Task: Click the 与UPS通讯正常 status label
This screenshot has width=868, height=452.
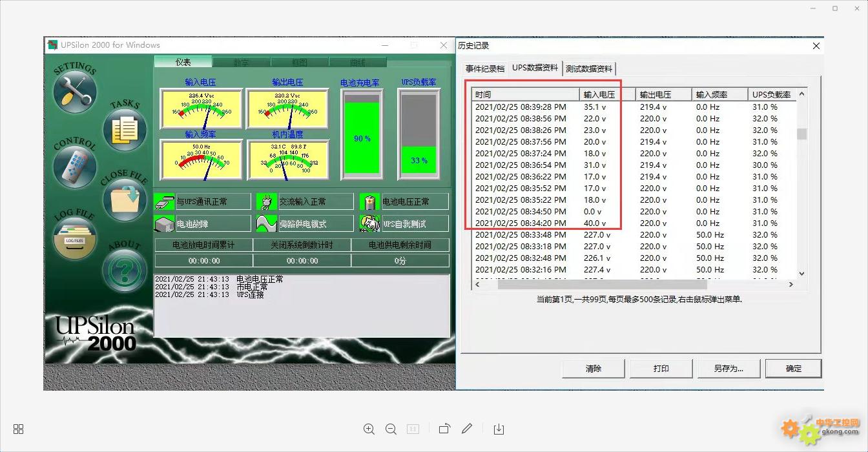Action: (202, 202)
